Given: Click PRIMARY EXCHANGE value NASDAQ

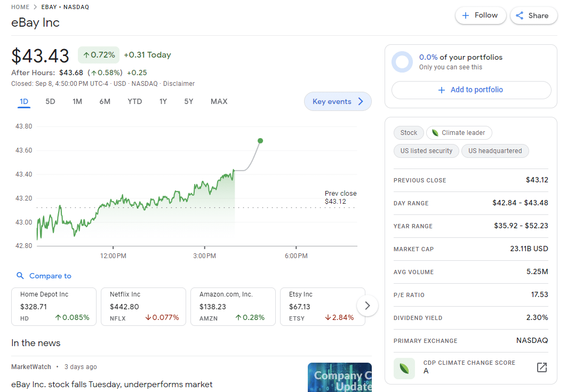Looking at the screenshot, I should [x=532, y=340].
